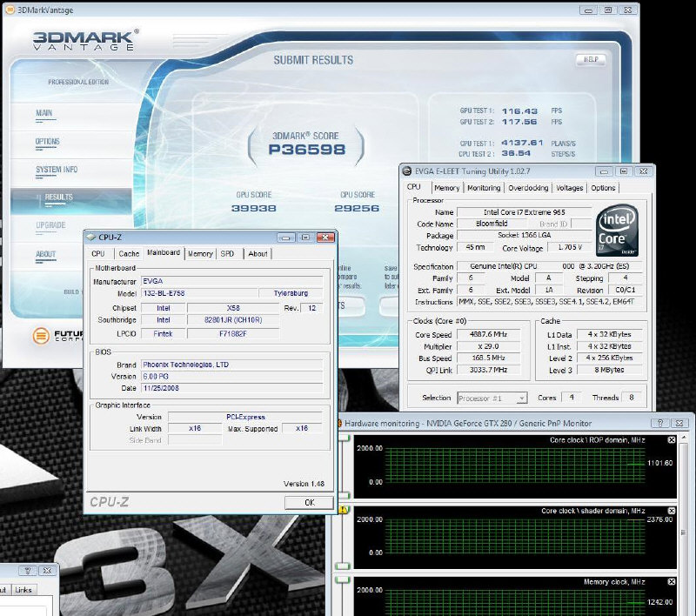Viewport: 696px width, 616px height.
Task: Click the CPU-Z title bar icon
Action: click(91, 237)
